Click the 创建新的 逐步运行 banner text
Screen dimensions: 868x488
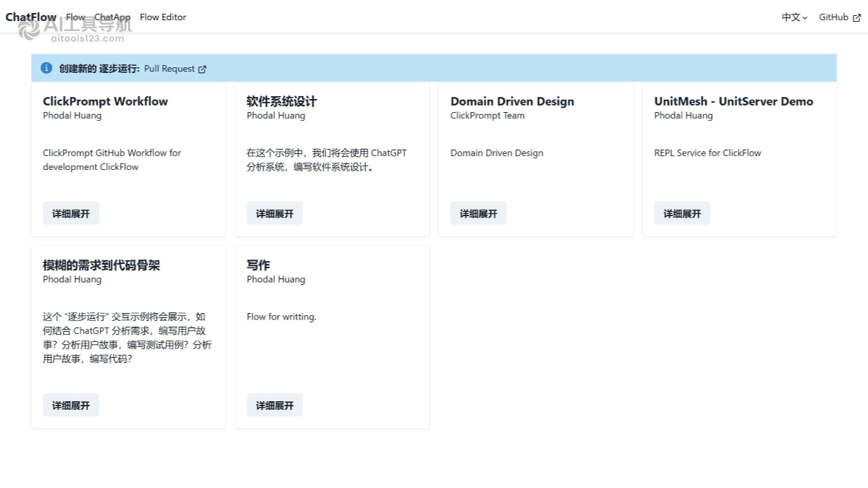click(99, 69)
